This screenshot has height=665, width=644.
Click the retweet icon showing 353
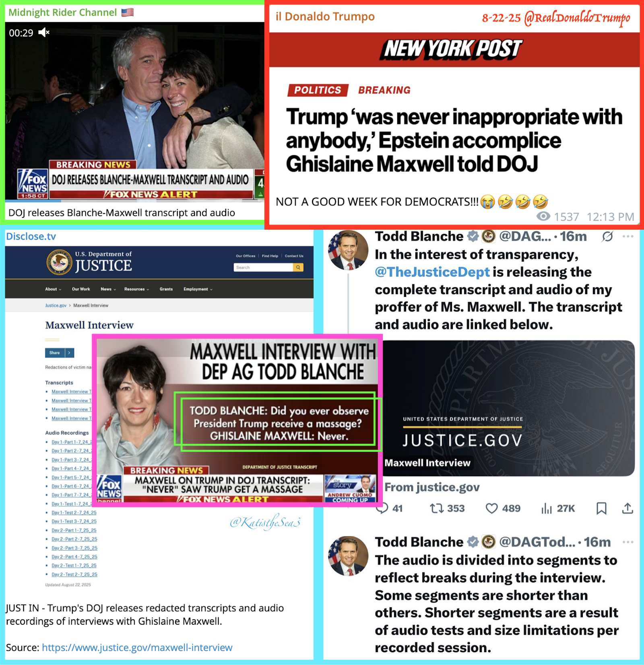tap(436, 508)
